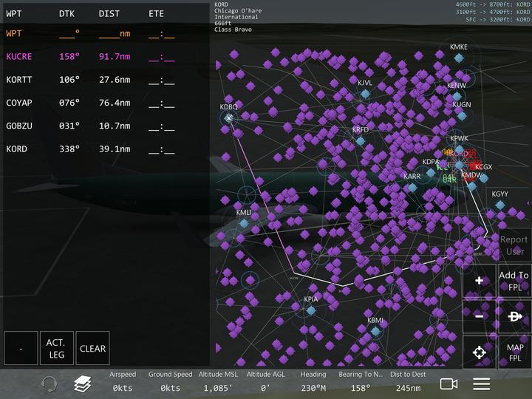The image size is (532, 399).
Task: Select the KGYY airport marker
Action: [x=499, y=205]
